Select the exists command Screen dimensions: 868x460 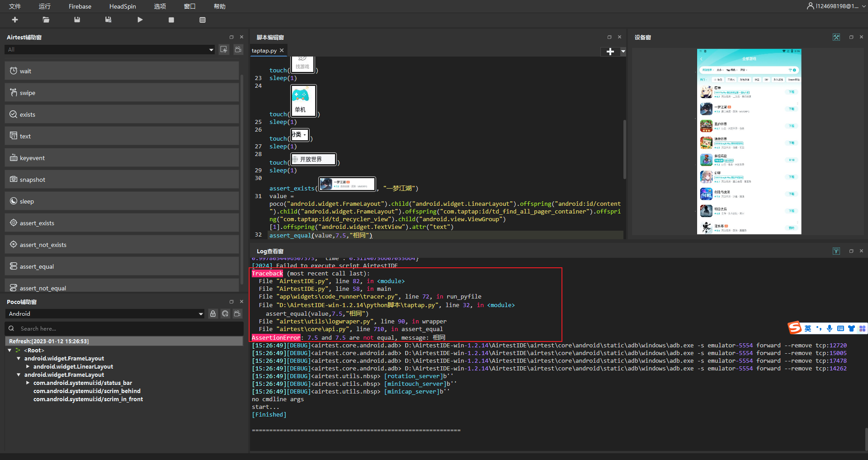pos(122,114)
